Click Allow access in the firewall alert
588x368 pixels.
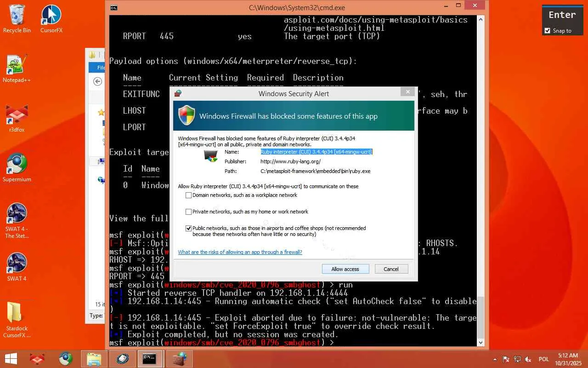coord(345,269)
